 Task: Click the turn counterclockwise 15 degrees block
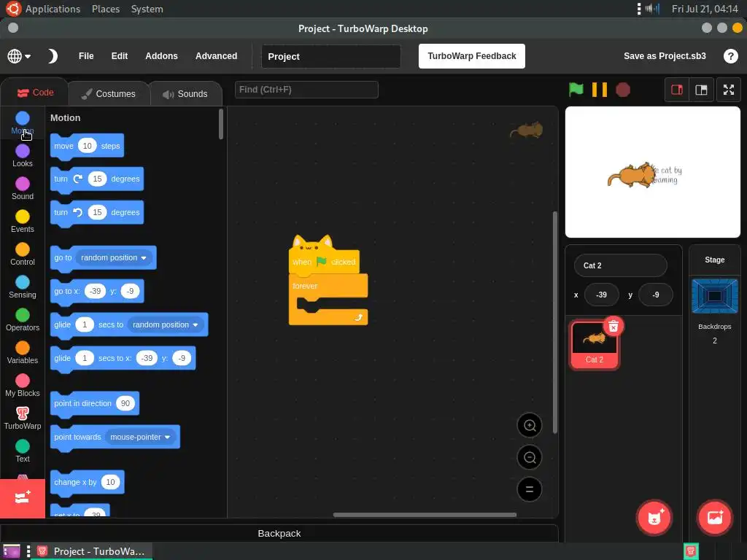pyautogui.click(x=61, y=212)
